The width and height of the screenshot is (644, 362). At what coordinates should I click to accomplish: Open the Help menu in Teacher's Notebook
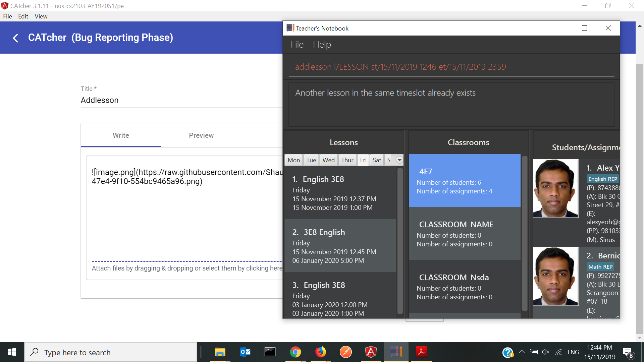point(322,45)
